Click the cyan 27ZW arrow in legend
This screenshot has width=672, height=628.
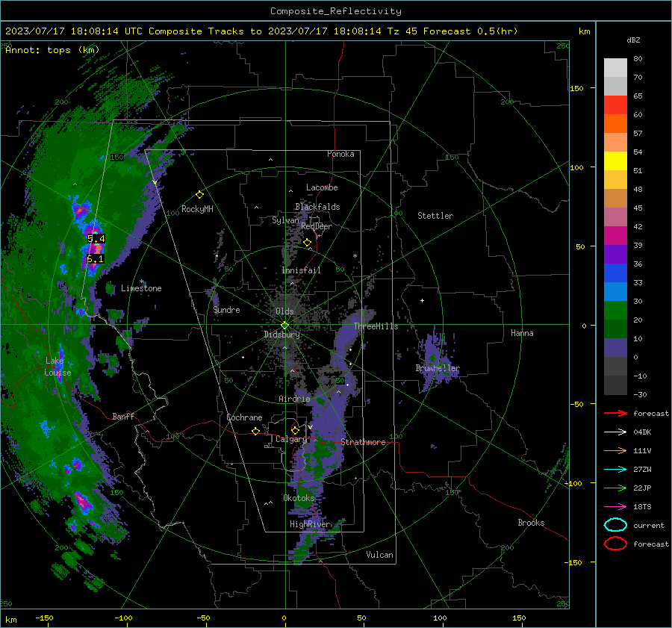[615, 470]
